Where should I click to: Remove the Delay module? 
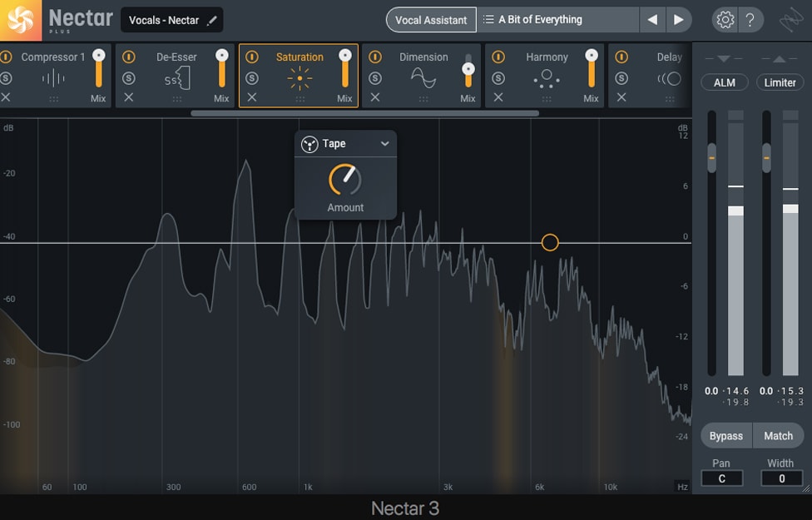pos(621,97)
